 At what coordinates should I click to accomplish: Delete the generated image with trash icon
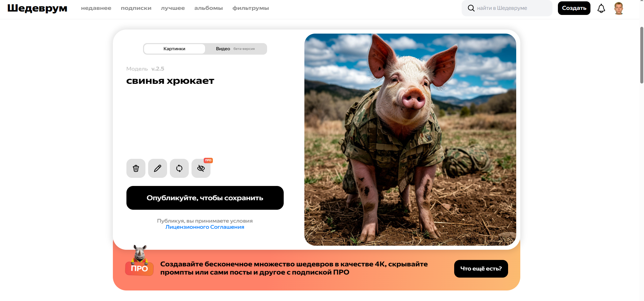click(x=136, y=168)
